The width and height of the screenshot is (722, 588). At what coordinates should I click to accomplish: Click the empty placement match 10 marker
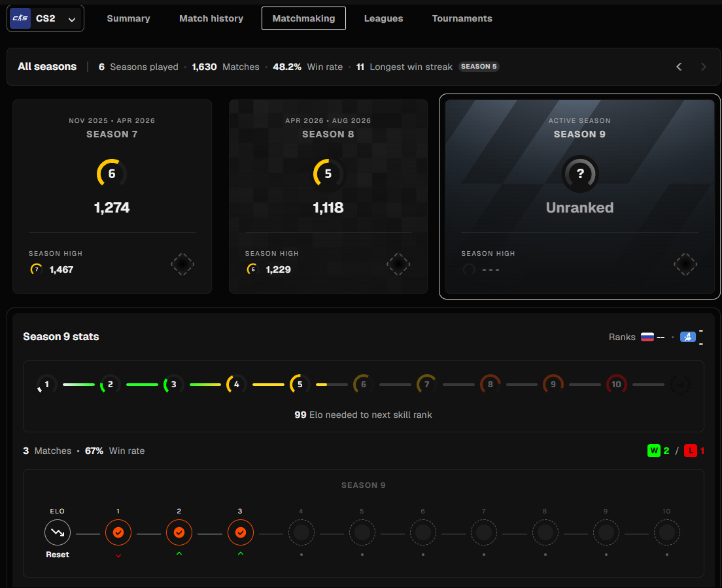pos(667,532)
